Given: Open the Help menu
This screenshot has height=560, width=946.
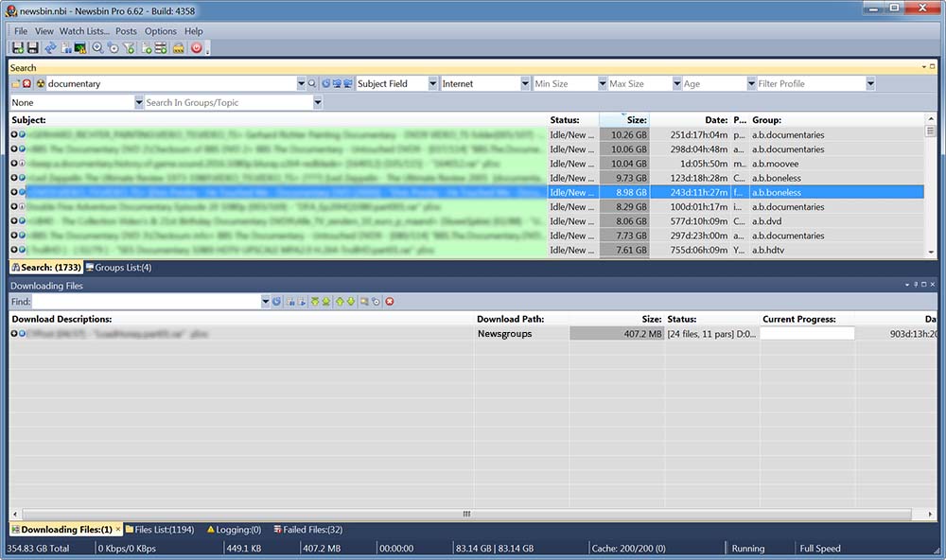Looking at the screenshot, I should 194,31.
